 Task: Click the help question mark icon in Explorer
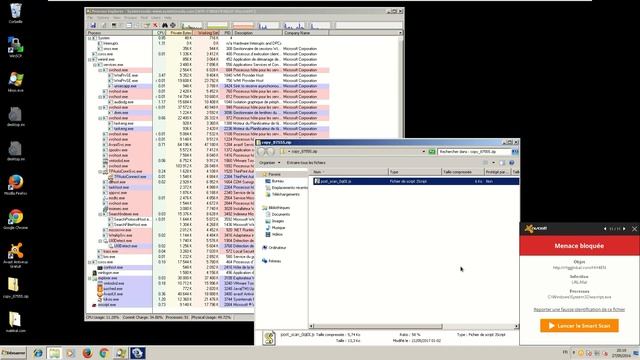511,162
